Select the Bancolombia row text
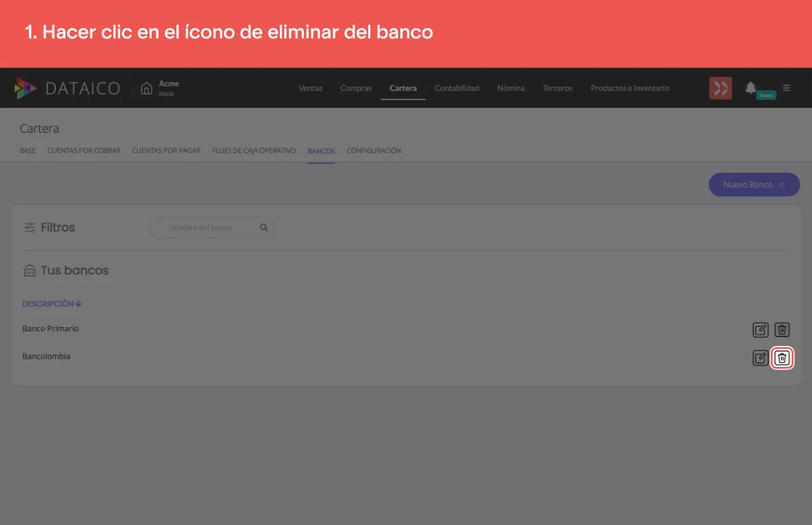Image resolution: width=812 pixels, height=525 pixels. point(46,356)
